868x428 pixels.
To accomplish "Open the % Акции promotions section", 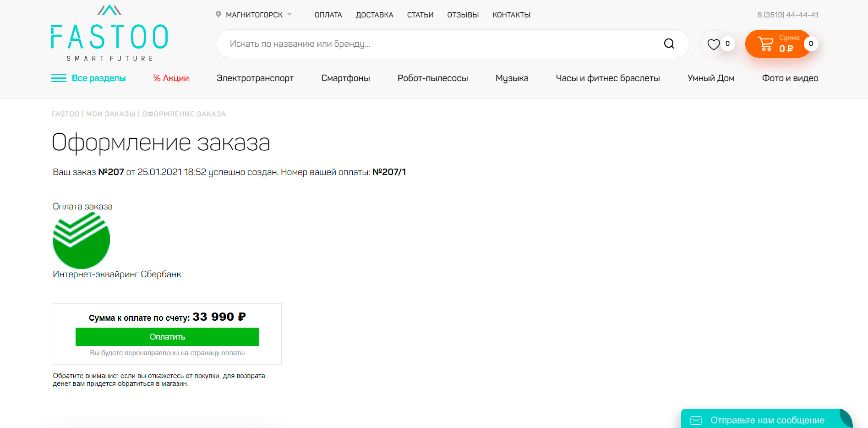I will coord(171,78).
